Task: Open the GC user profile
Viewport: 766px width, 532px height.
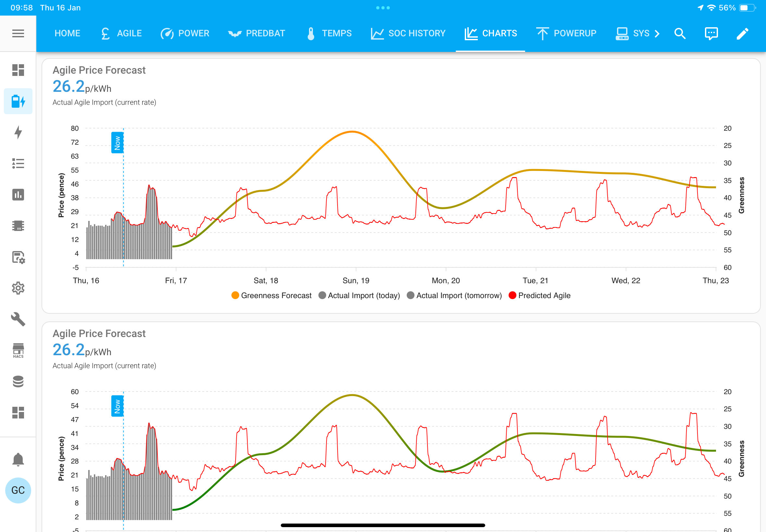Action: pos(18,490)
